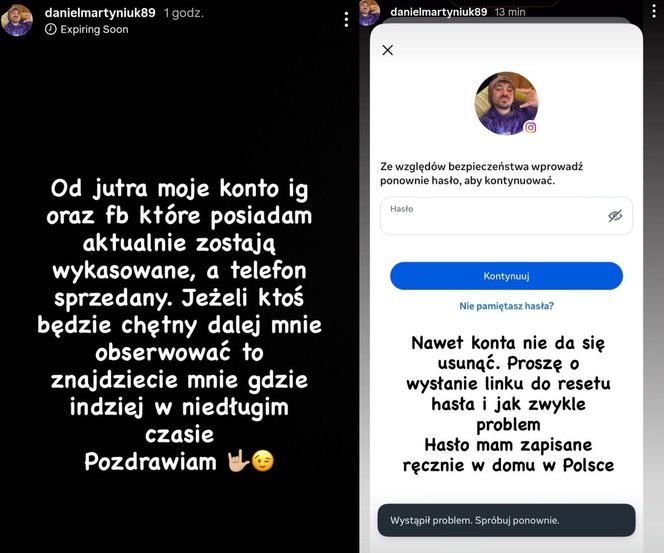Open the Nie pamiętasz hasła? link
The height and width of the screenshot is (553, 664).
click(506, 306)
